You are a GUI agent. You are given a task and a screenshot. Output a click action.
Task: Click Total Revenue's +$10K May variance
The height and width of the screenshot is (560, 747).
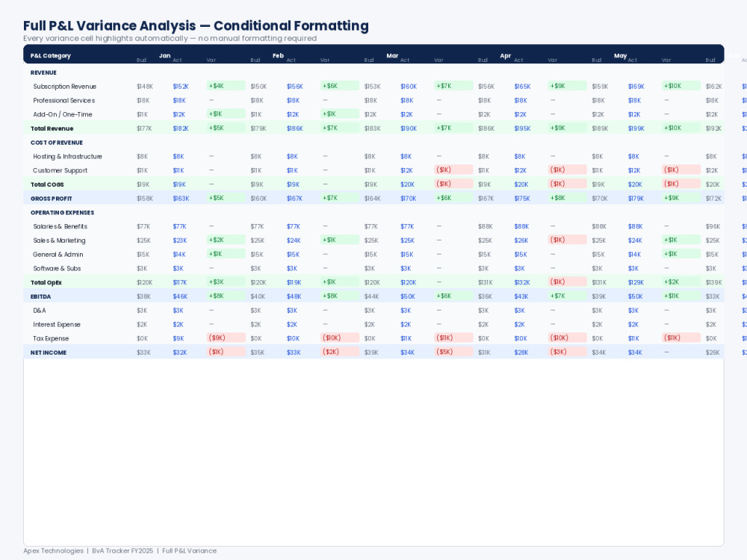[x=681, y=128]
